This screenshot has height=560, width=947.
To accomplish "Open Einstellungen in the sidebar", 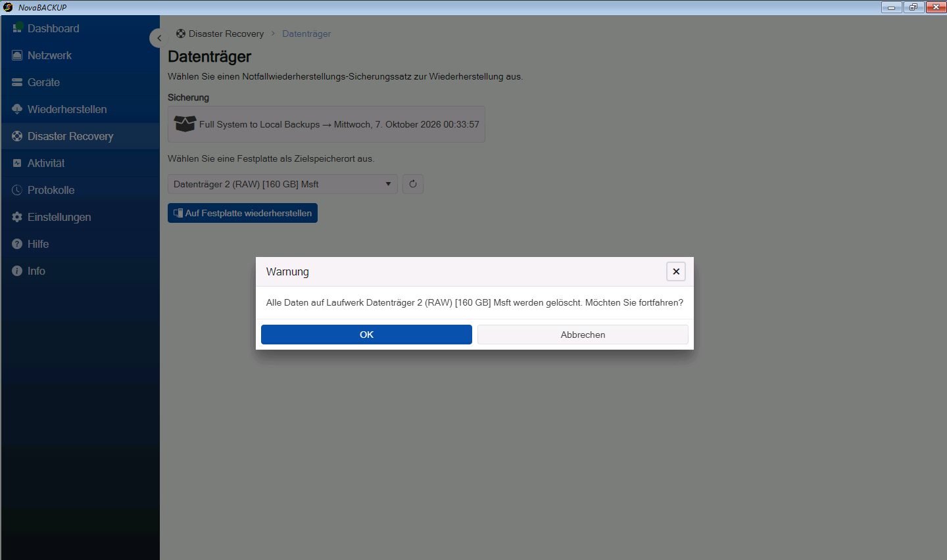I will [x=80, y=217].
